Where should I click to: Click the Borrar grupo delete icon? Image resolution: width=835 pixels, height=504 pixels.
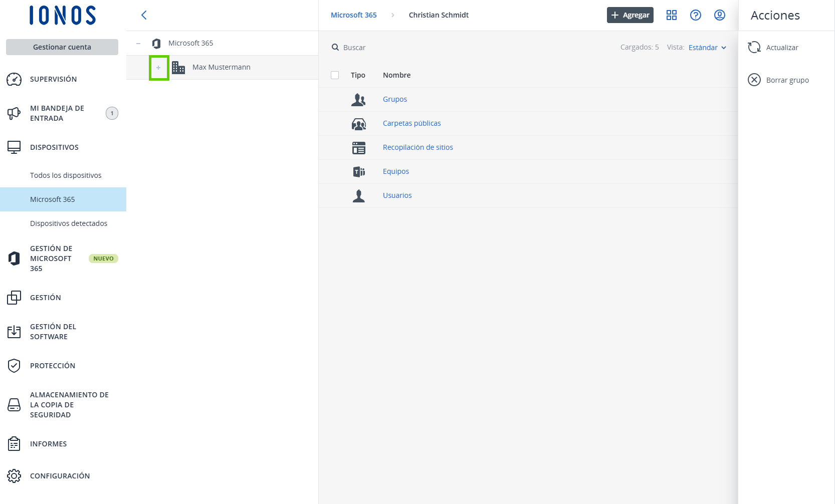tap(754, 80)
